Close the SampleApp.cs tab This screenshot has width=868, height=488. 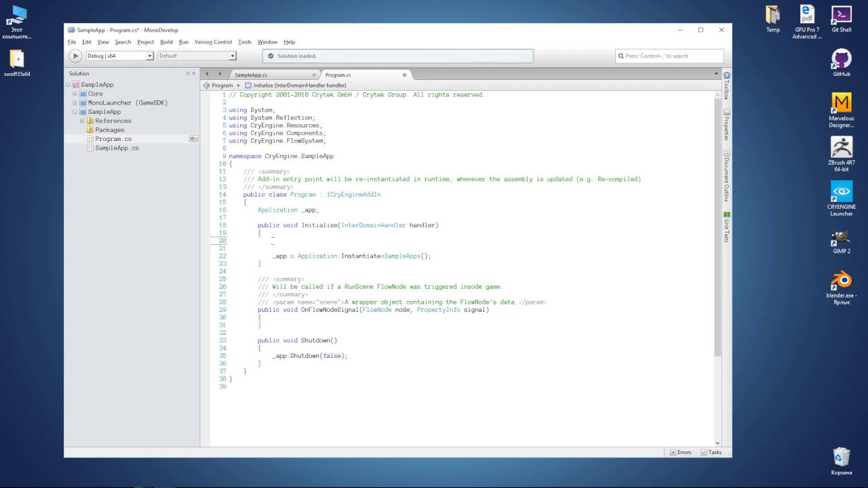[x=314, y=75]
